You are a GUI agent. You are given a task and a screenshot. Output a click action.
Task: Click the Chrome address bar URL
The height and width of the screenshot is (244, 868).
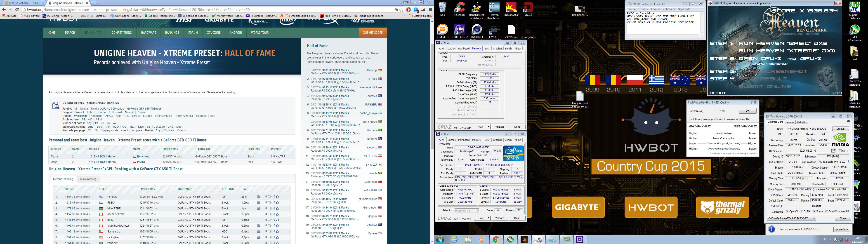[139, 10]
